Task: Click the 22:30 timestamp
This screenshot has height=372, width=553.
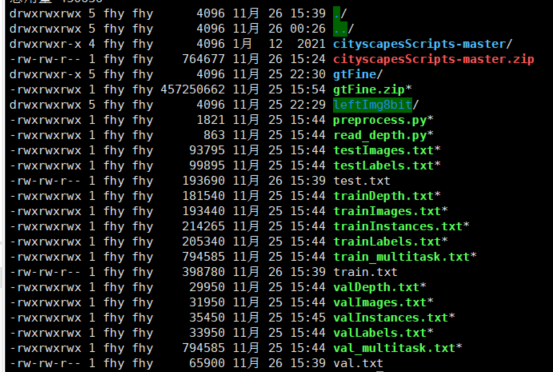Action: [x=308, y=74]
